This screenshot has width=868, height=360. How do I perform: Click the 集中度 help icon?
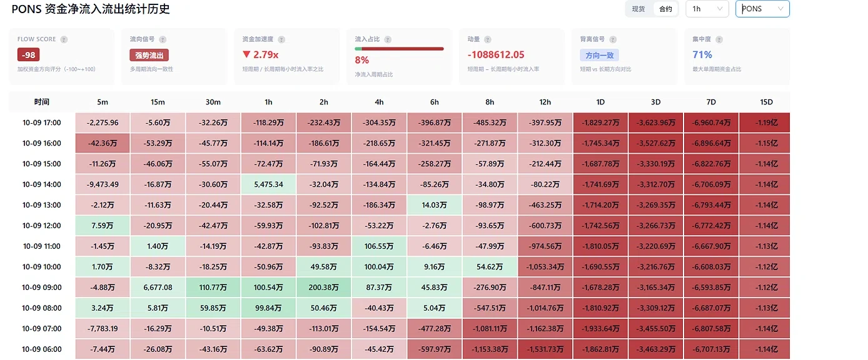pyautogui.click(x=718, y=39)
